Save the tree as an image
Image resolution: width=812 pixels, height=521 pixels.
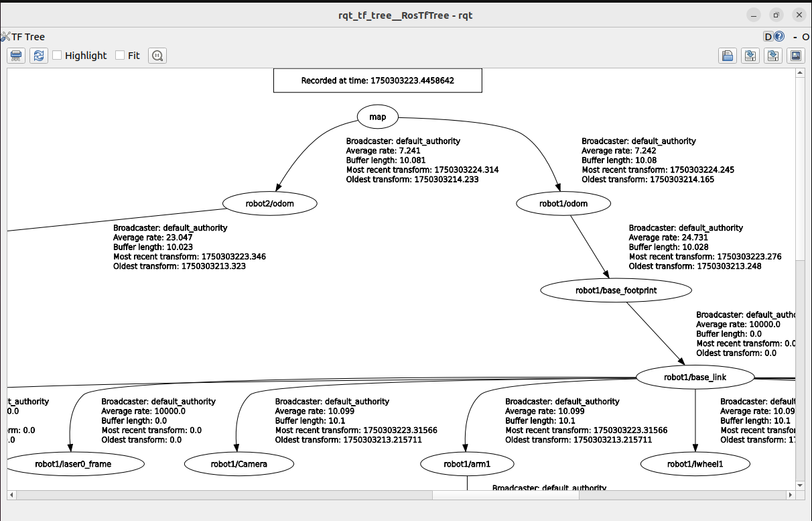pos(796,56)
